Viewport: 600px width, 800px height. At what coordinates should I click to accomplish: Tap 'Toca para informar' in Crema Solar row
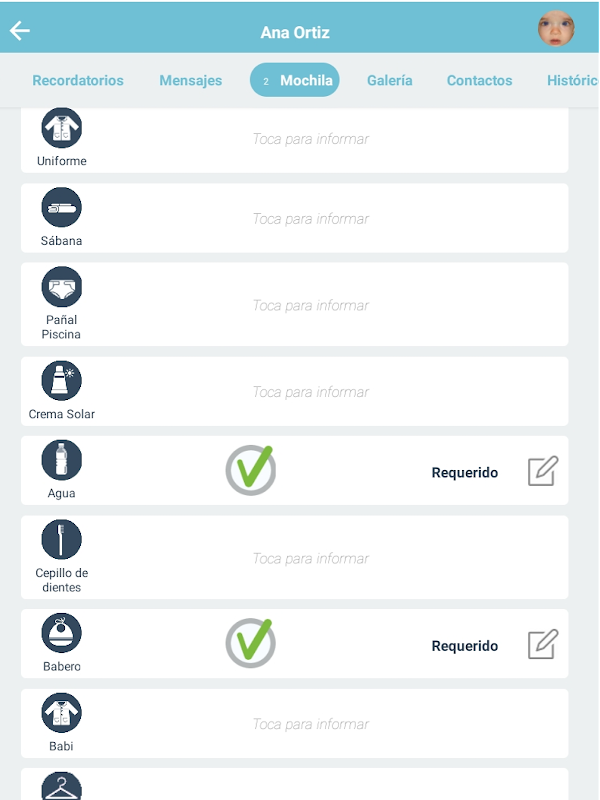click(x=311, y=392)
